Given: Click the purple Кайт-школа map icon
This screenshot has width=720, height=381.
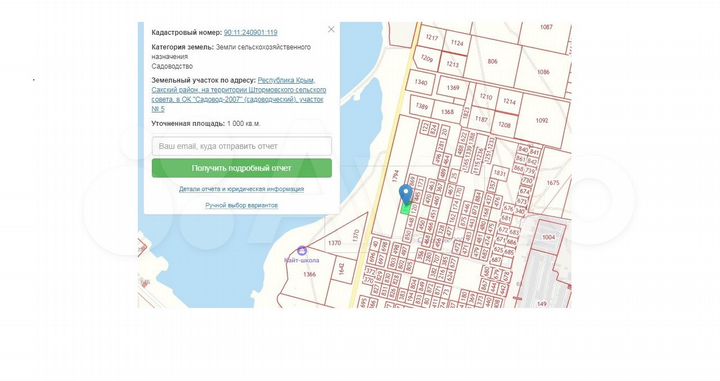Looking at the screenshot, I should tap(302, 251).
